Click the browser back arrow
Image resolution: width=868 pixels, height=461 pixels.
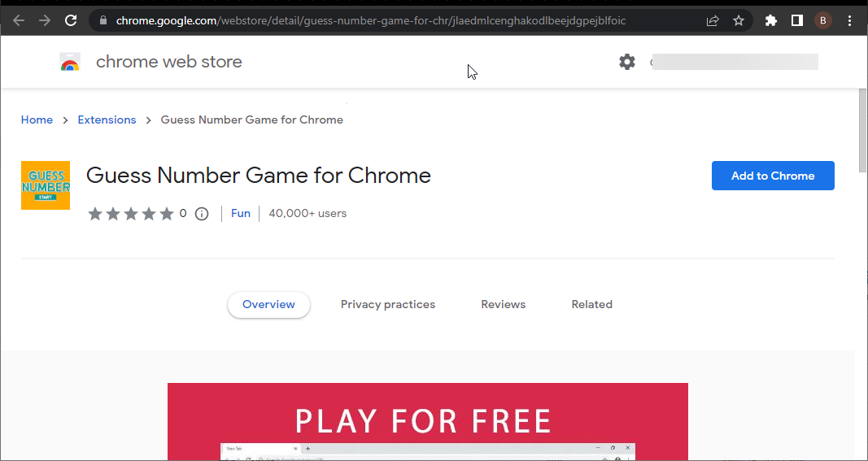pyautogui.click(x=19, y=20)
